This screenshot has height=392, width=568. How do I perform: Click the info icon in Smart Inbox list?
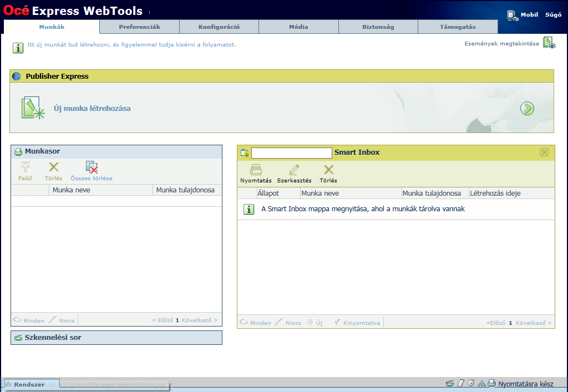(x=248, y=209)
